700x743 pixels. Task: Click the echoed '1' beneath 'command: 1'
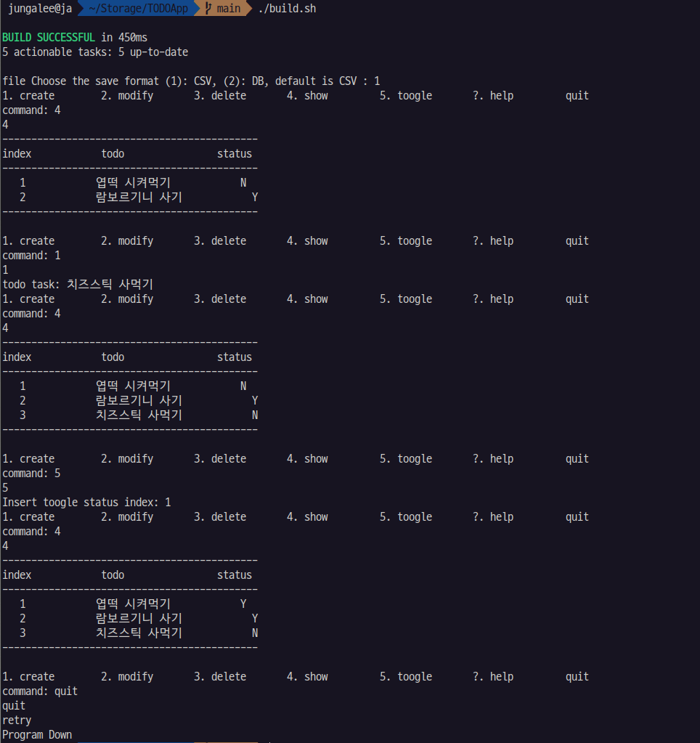pyautogui.click(x=6, y=270)
